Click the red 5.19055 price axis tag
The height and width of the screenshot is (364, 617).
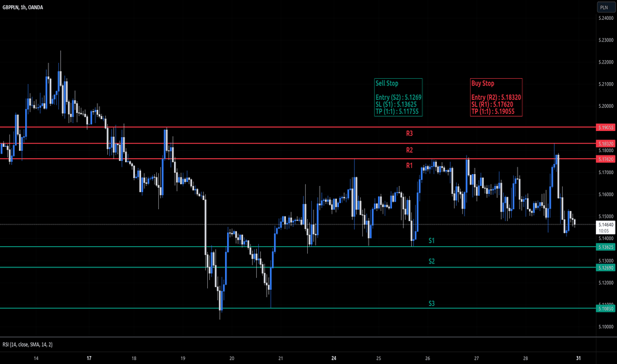pos(606,128)
